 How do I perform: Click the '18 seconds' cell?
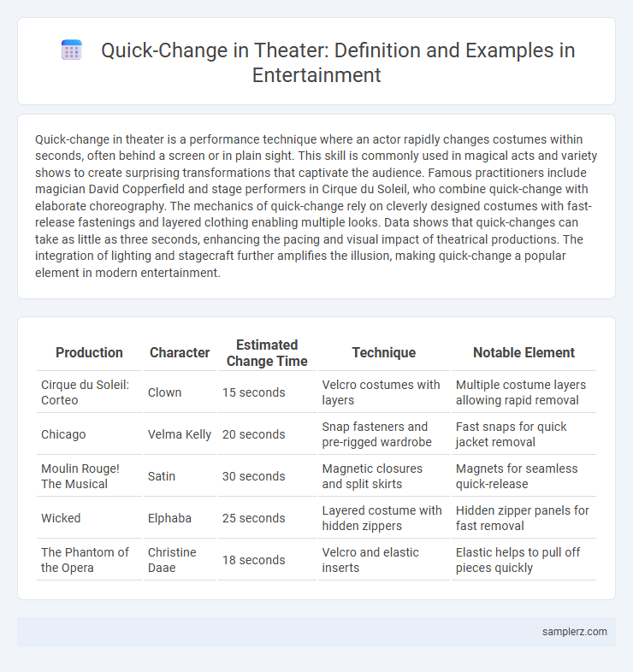click(267, 560)
